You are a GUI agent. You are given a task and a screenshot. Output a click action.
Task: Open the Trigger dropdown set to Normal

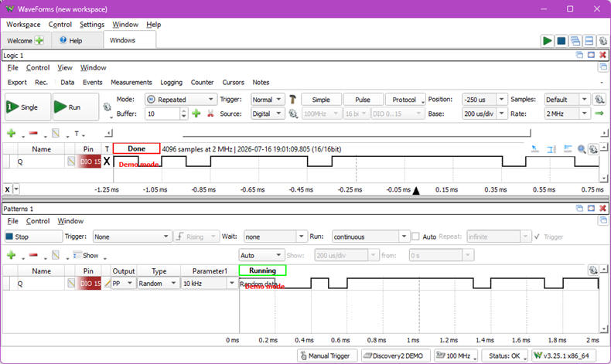(x=268, y=100)
